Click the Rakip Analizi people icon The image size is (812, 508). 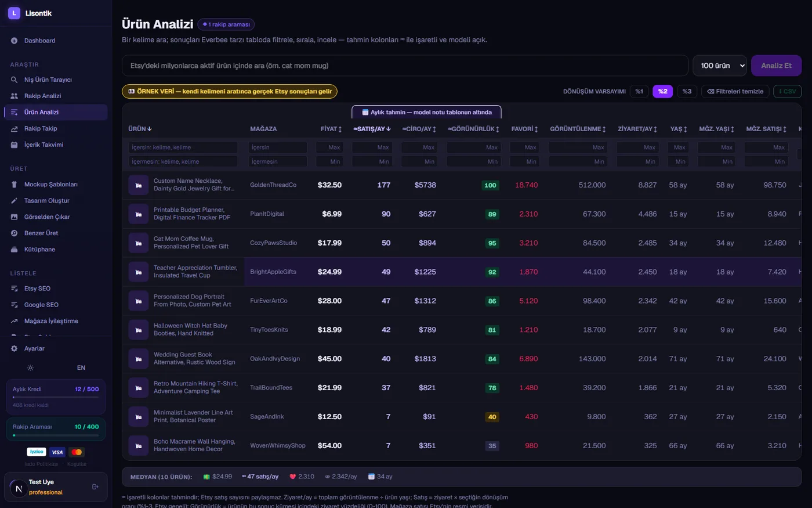14,96
